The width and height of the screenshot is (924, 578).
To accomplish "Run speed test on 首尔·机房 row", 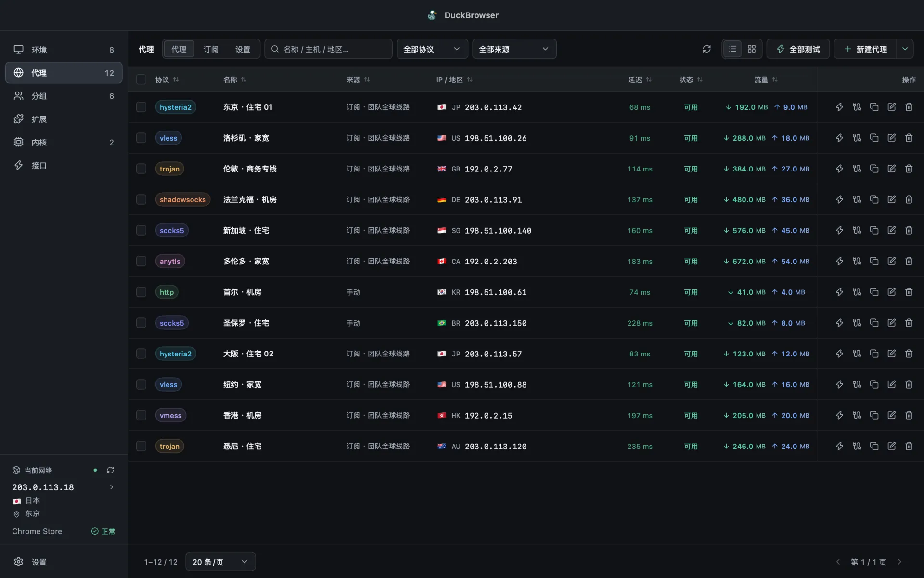I will click(839, 292).
